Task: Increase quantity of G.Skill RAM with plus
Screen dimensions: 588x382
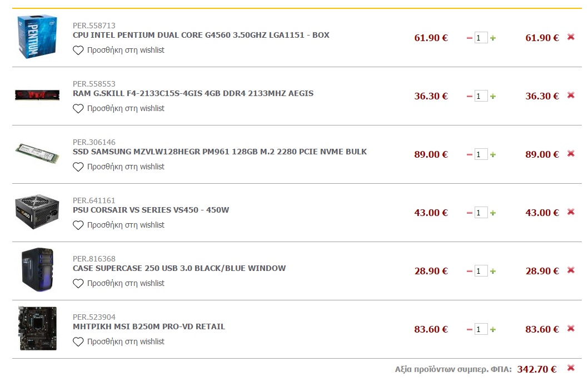Action: tap(493, 96)
